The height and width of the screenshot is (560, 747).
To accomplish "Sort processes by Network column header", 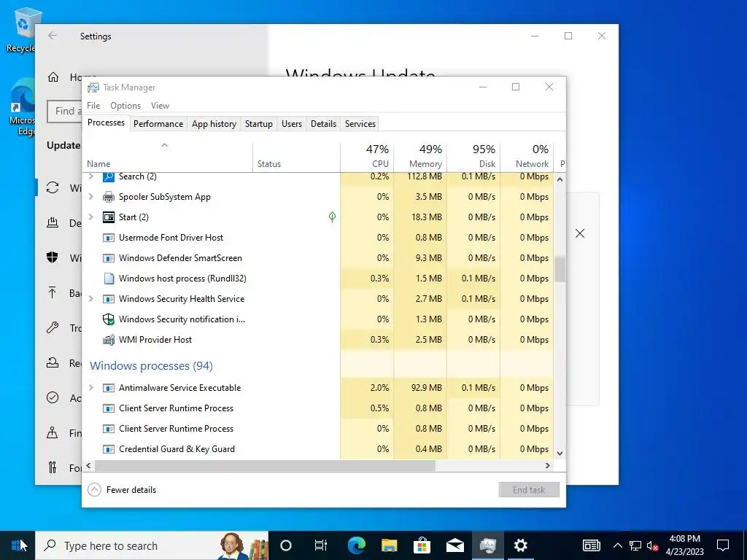I will [x=527, y=156].
